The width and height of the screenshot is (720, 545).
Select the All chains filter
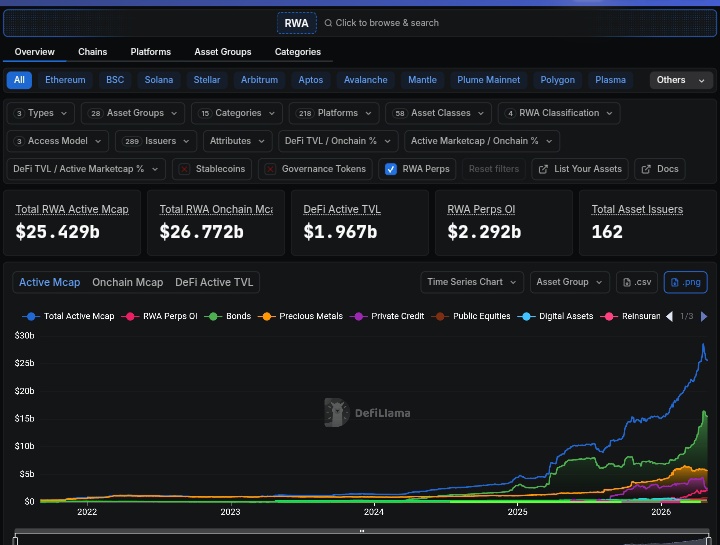tap(19, 80)
